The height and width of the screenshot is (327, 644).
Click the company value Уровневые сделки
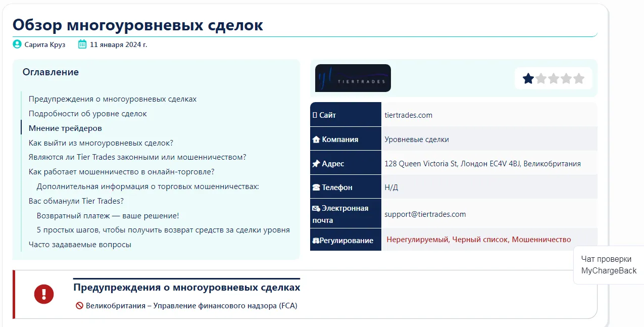[417, 139]
